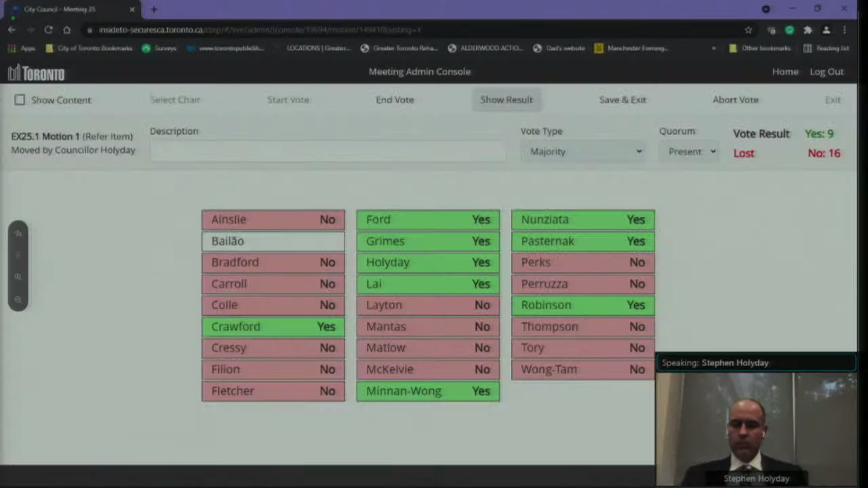
Task: Click Abort Vote
Action: click(735, 100)
